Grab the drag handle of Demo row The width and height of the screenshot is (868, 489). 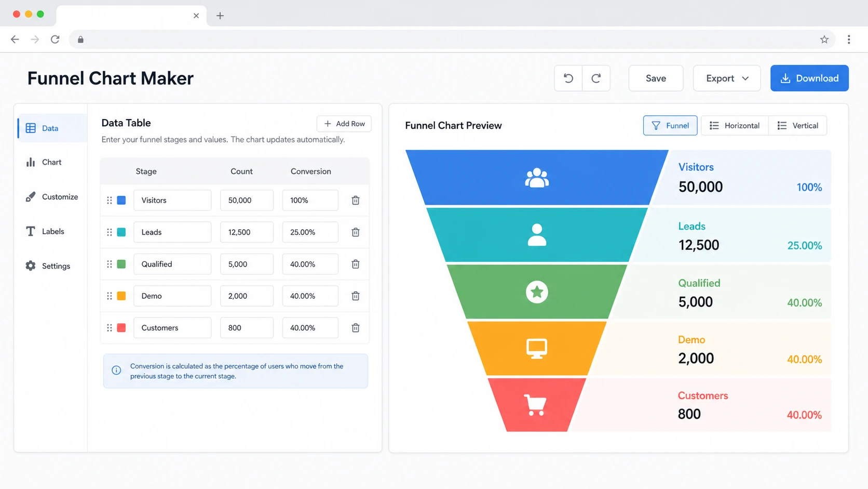click(110, 296)
